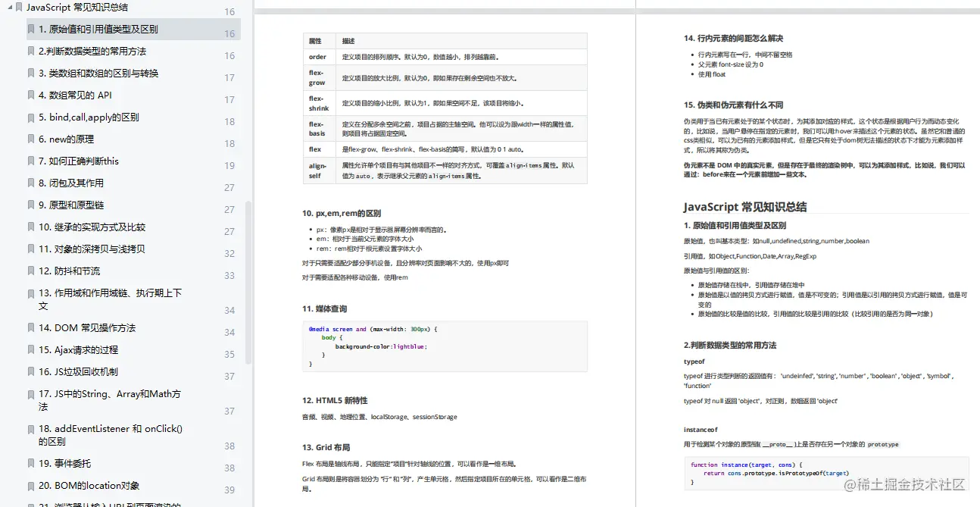Go to outline entry 20. BOM的location对象

pyautogui.click(x=89, y=485)
